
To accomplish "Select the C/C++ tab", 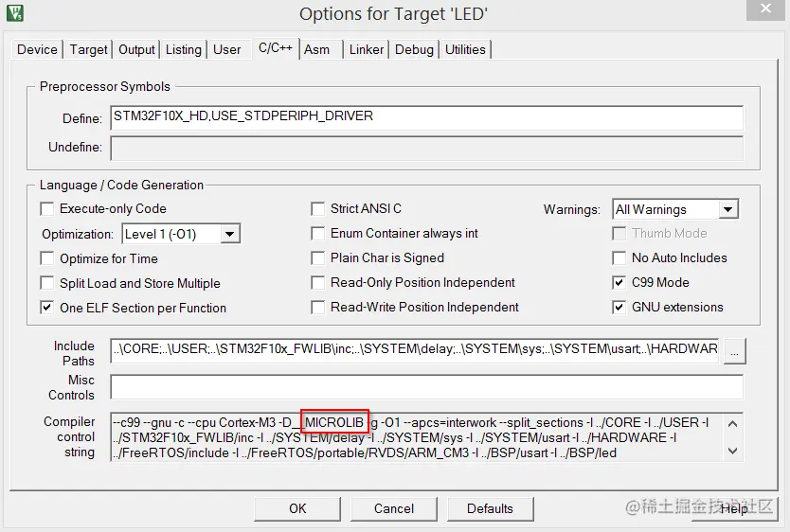I will [x=275, y=48].
